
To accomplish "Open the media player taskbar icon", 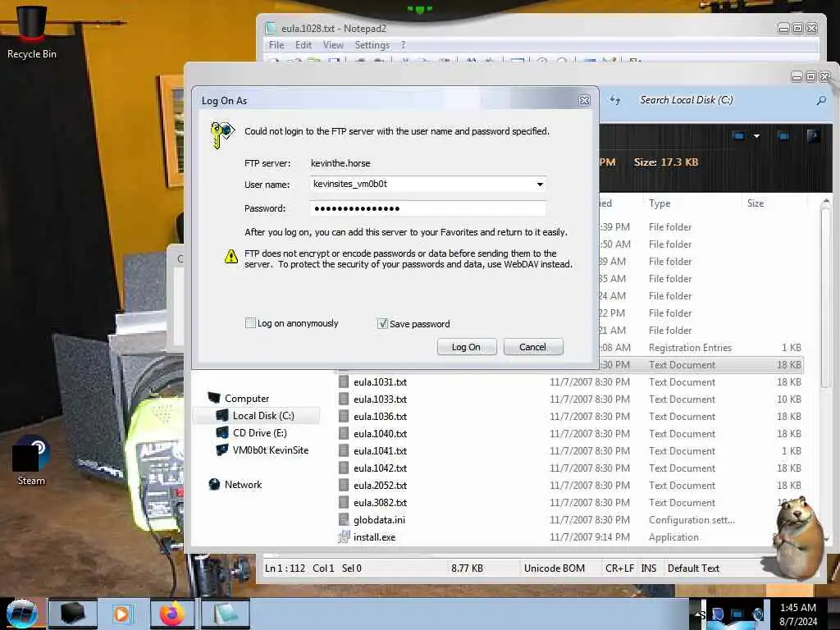I will click(122, 614).
